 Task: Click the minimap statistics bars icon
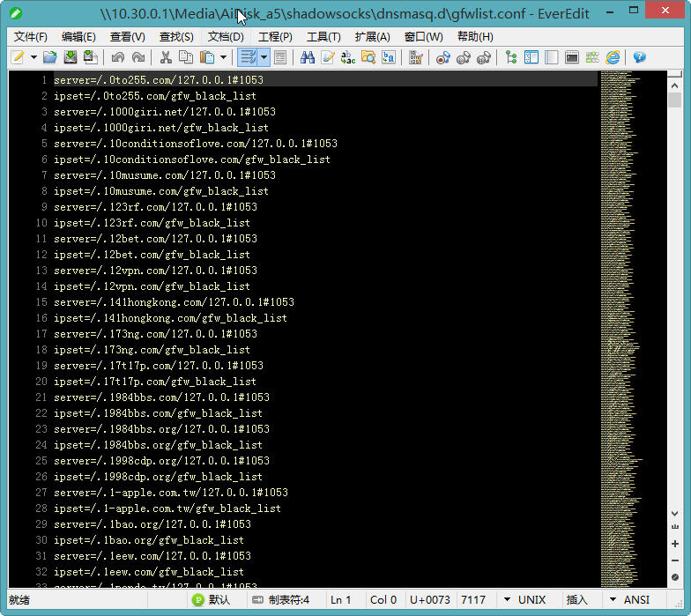pyautogui.click(x=675, y=527)
